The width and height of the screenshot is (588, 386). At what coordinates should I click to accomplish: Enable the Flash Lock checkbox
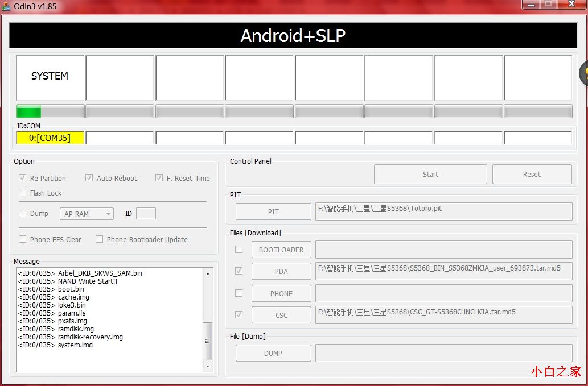pos(23,193)
